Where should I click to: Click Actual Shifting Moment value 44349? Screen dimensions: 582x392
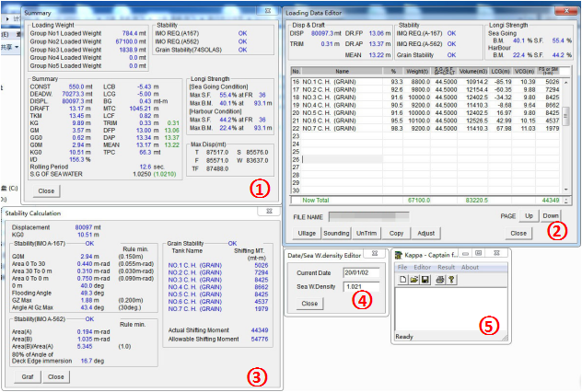[x=260, y=330]
